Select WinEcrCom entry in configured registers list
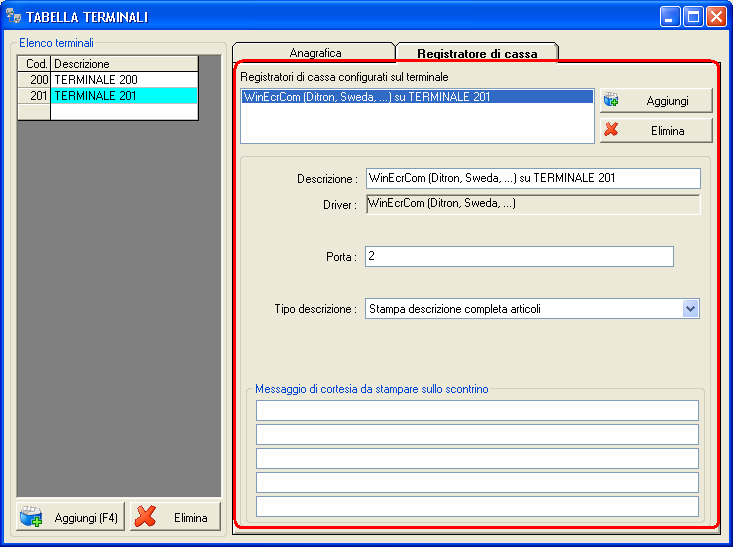 [417, 96]
